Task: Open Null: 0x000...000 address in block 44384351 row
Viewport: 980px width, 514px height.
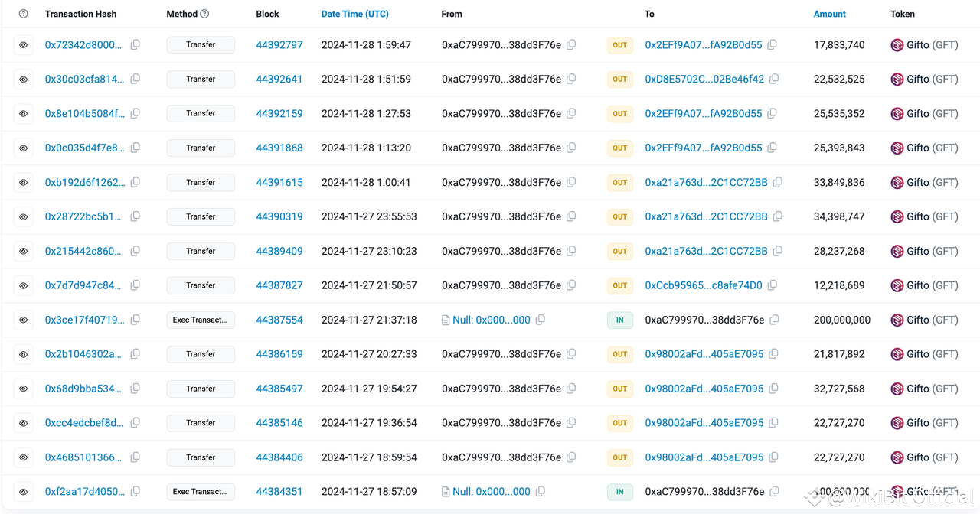Action: (492, 492)
